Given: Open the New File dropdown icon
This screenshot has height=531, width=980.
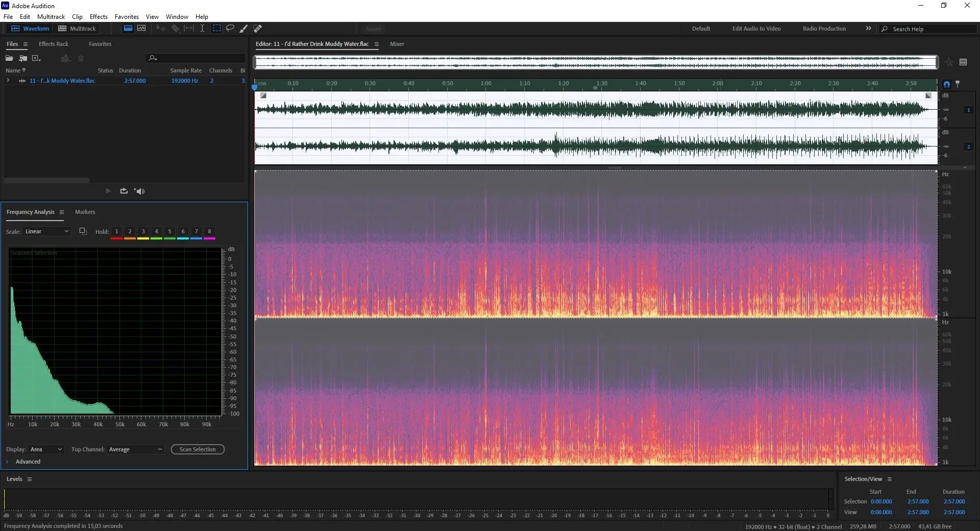Looking at the screenshot, I should pos(36,58).
